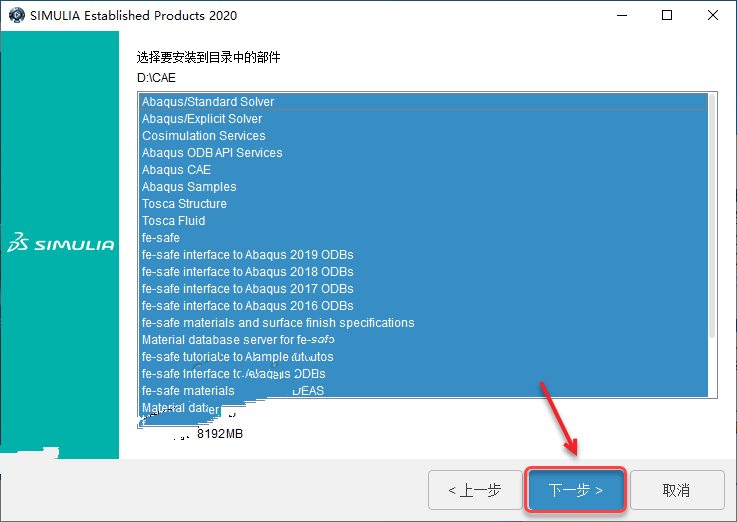Select fe-safe interface to Abaqus 2017 ODBs

tap(423, 288)
